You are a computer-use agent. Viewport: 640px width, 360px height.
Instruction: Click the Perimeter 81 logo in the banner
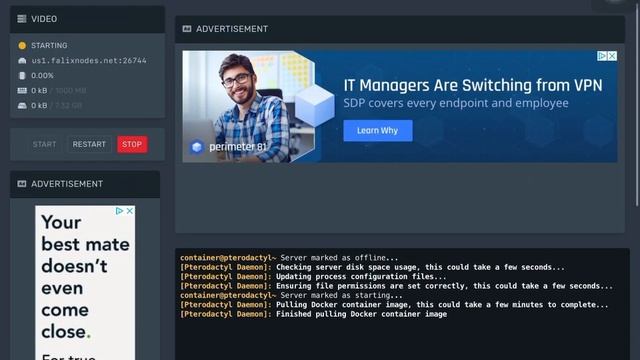(228, 147)
